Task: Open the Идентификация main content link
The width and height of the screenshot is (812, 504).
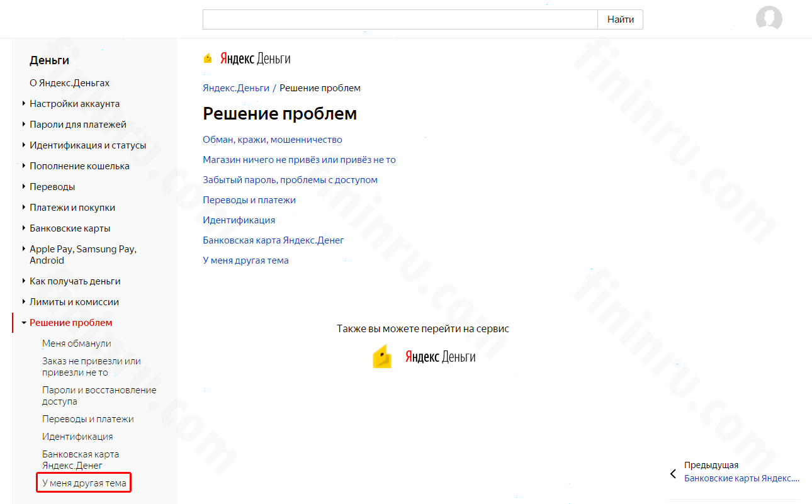Action: [x=239, y=220]
